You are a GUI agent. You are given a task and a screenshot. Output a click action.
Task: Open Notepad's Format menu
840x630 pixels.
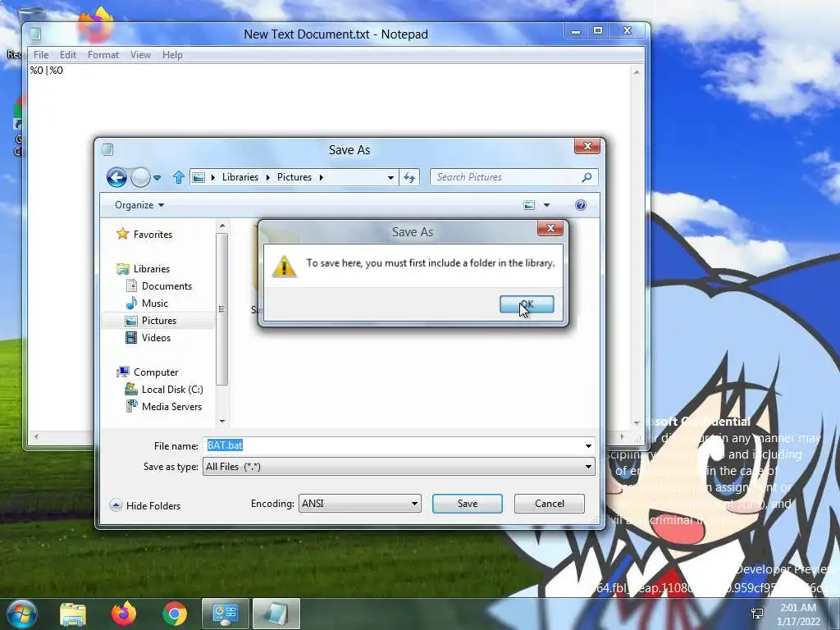[103, 55]
